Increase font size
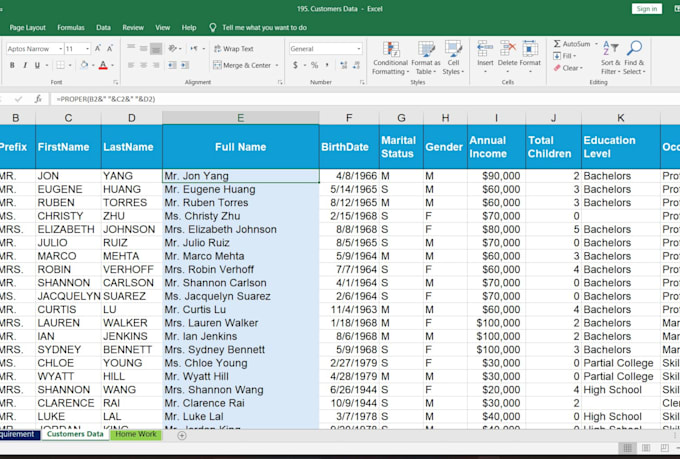 tap(98, 49)
